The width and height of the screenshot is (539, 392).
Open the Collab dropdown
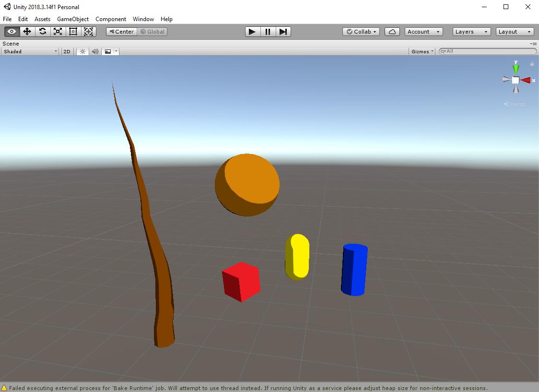tap(361, 32)
